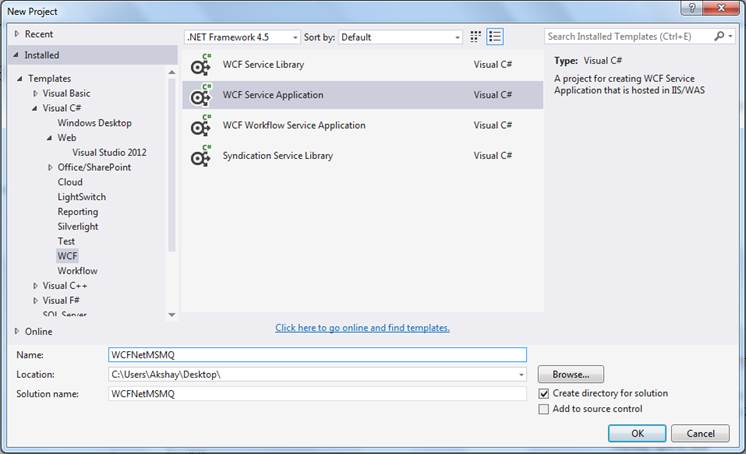Expand the Online section
This screenshot has height=454, width=746.
[17, 331]
